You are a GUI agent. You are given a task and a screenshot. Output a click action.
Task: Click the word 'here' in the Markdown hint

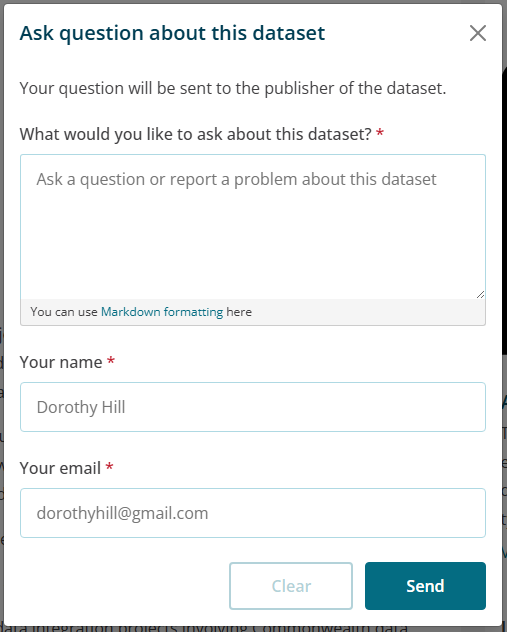tap(239, 312)
